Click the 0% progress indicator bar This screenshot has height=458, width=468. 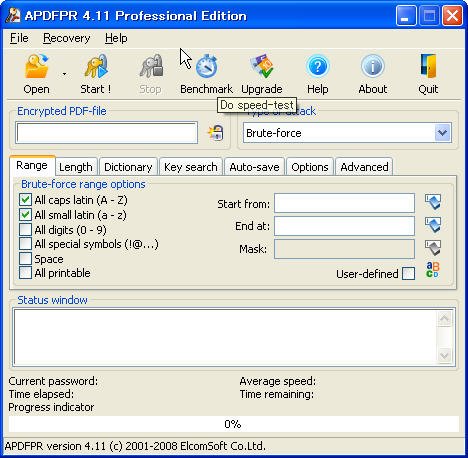pyautogui.click(x=233, y=424)
